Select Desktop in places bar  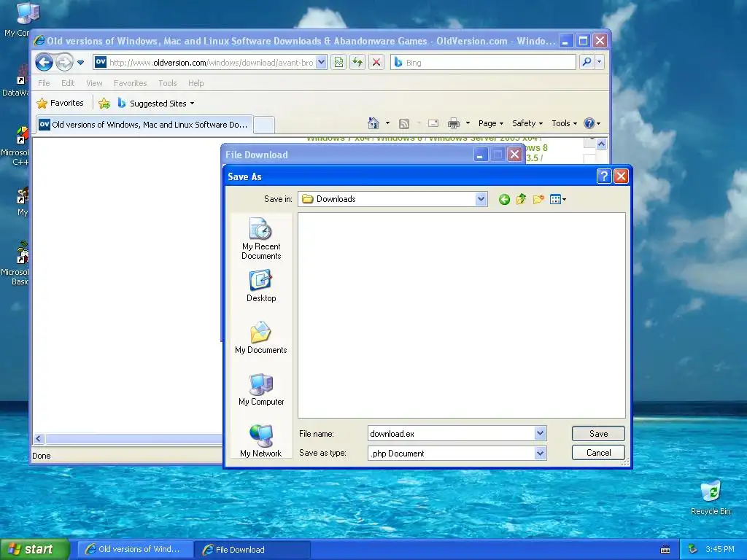[x=261, y=286]
